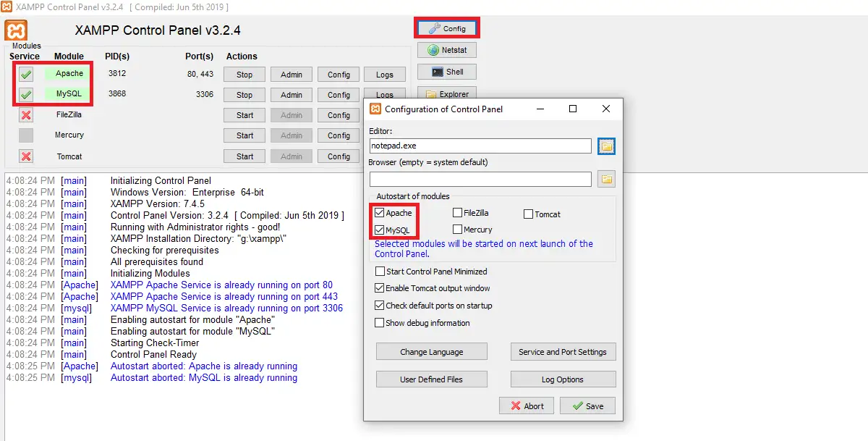Click the FileZilla service red X icon
The image size is (868, 441).
pyautogui.click(x=26, y=115)
